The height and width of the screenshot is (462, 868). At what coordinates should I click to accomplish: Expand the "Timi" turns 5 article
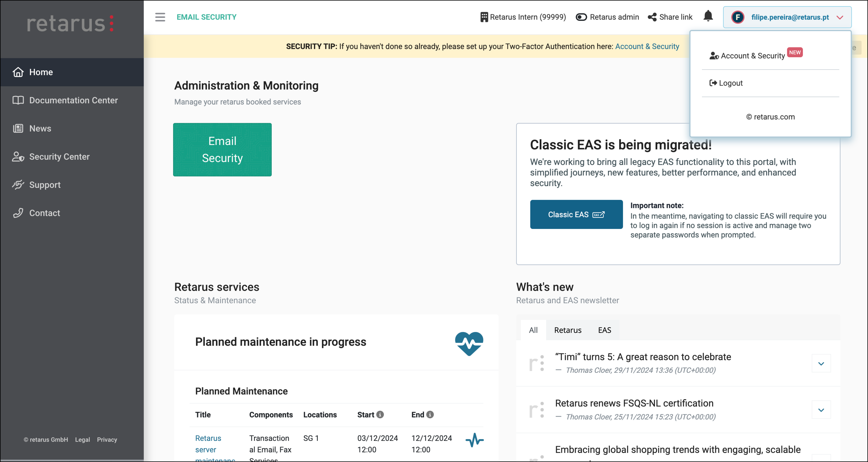(x=821, y=363)
